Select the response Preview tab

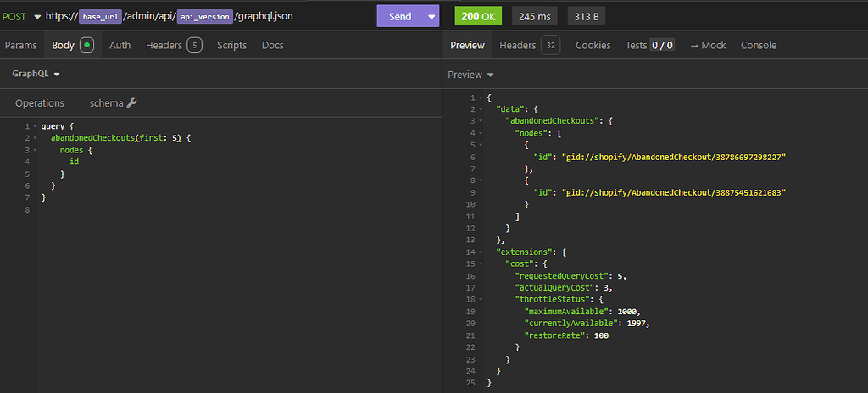click(x=467, y=46)
